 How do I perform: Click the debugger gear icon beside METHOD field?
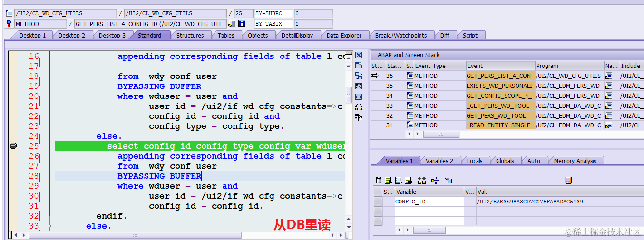click(x=9, y=24)
